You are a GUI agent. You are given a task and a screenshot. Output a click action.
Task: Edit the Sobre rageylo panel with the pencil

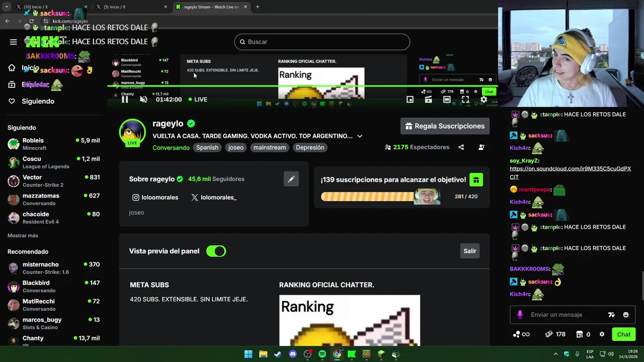pyautogui.click(x=291, y=179)
